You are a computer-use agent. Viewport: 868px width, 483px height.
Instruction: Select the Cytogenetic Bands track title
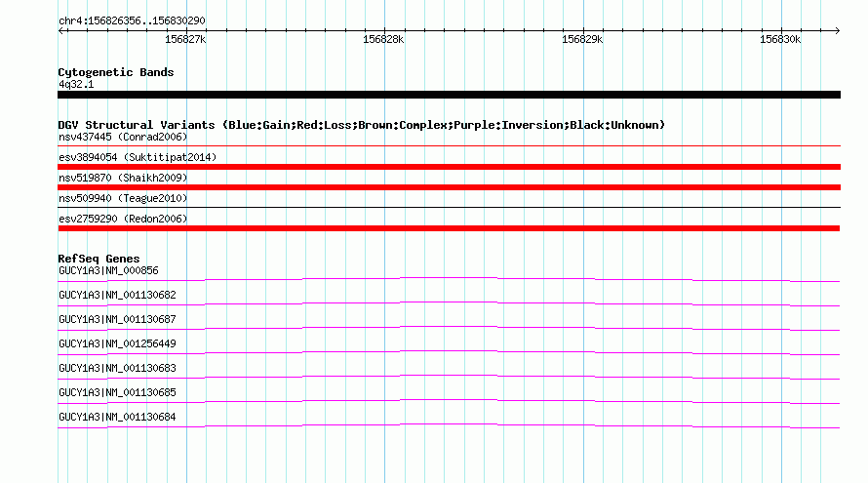(x=116, y=72)
